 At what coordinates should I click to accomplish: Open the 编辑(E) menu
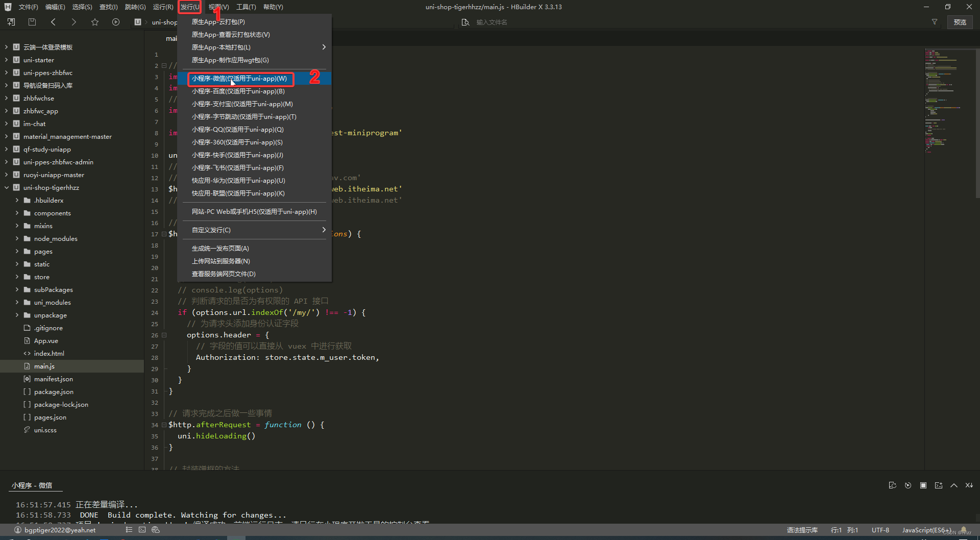(x=55, y=7)
